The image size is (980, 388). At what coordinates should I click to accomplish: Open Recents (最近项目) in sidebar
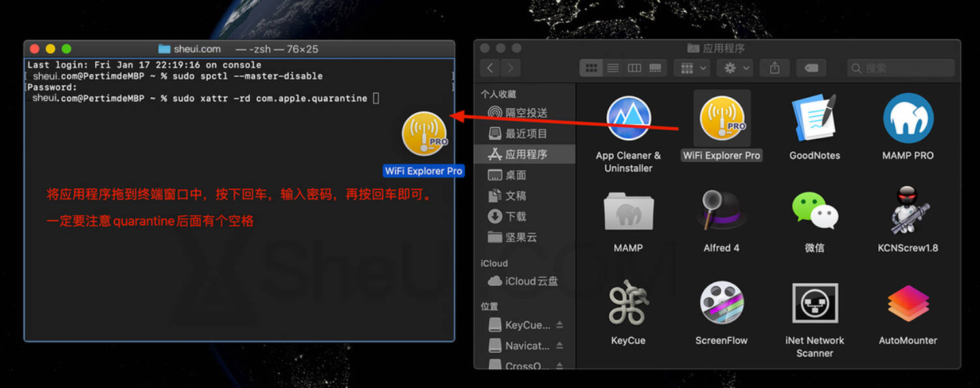coord(526,134)
